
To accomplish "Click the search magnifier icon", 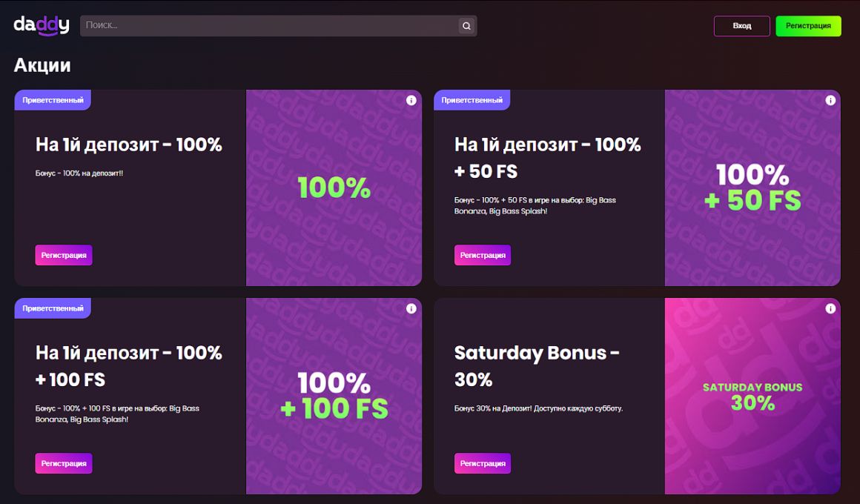I will coord(466,26).
